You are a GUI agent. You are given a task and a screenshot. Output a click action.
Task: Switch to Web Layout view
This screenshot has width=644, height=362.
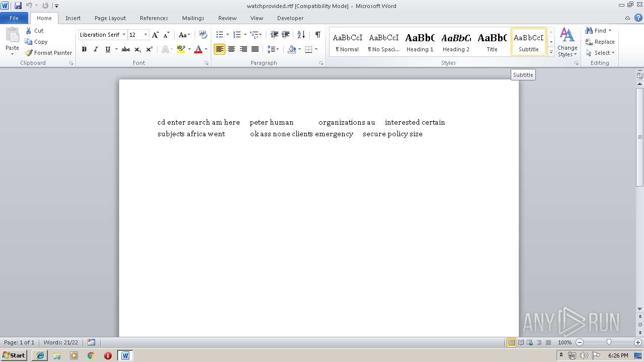tap(529, 342)
